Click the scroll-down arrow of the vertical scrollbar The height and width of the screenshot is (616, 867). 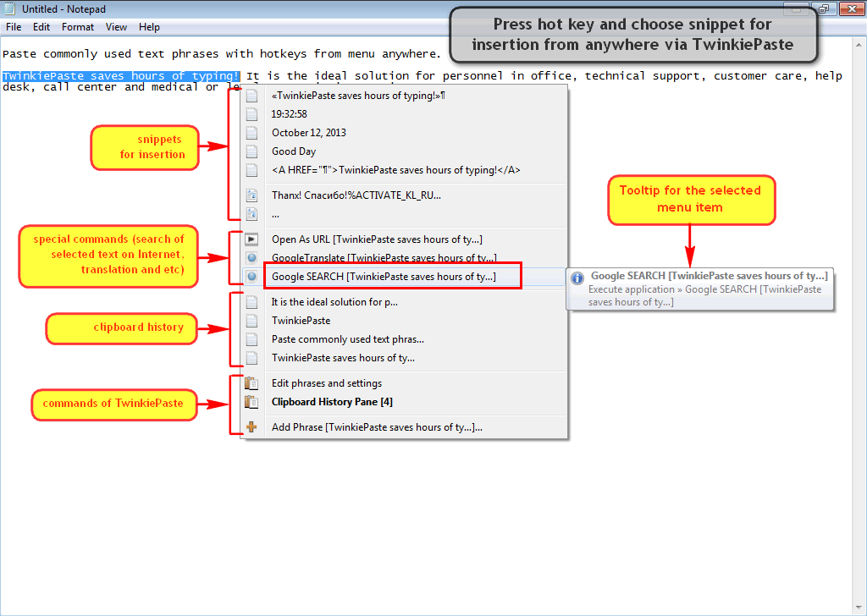pos(859,608)
